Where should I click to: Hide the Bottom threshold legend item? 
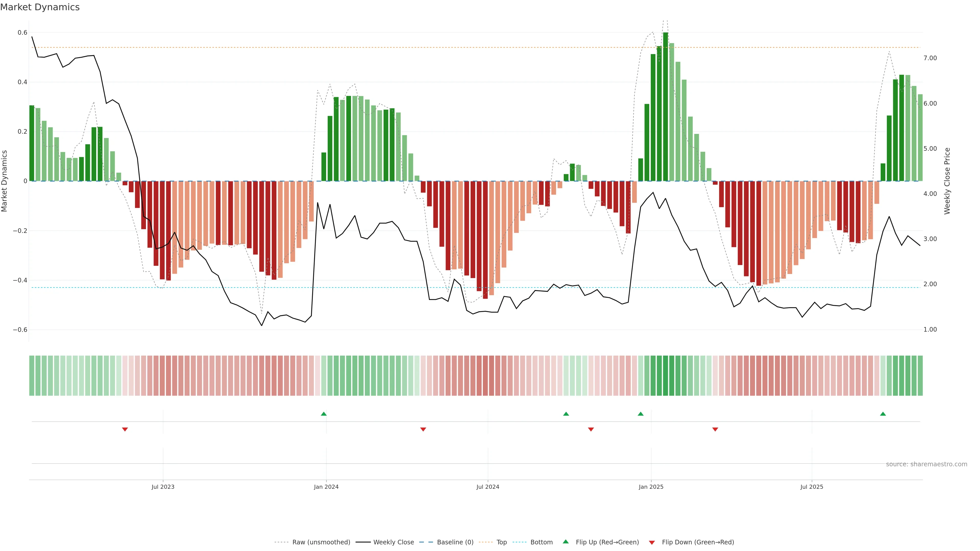(x=541, y=542)
